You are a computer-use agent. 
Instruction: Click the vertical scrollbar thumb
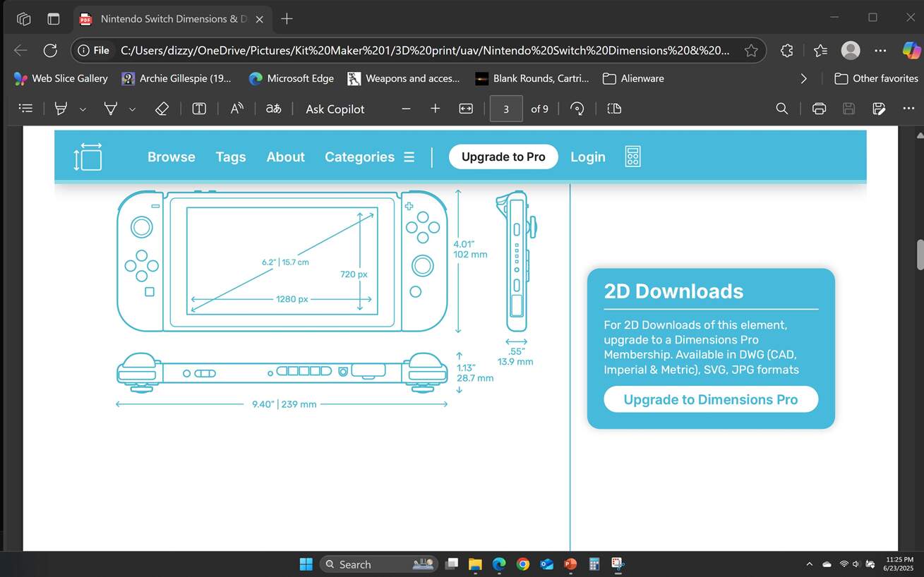pyautogui.click(x=920, y=255)
